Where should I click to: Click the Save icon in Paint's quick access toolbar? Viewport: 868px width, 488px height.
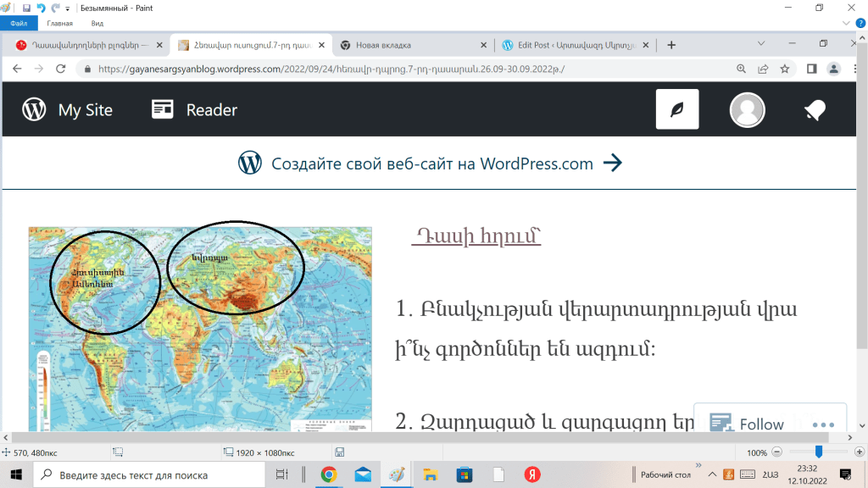(26, 8)
